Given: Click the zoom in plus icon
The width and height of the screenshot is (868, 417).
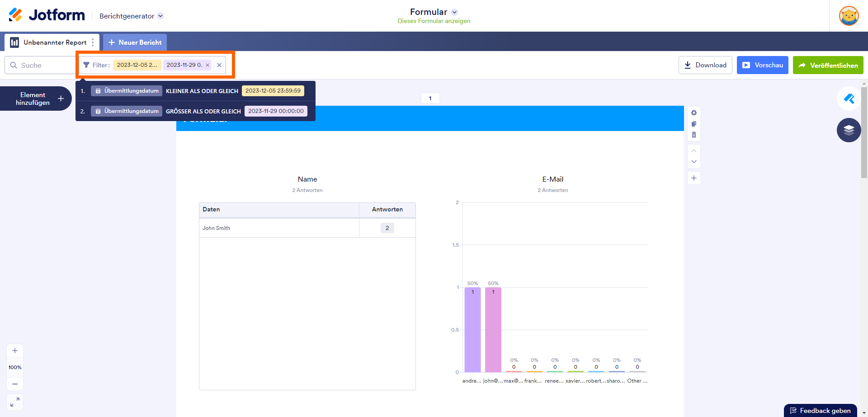Looking at the screenshot, I should pyautogui.click(x=15, y=351).
